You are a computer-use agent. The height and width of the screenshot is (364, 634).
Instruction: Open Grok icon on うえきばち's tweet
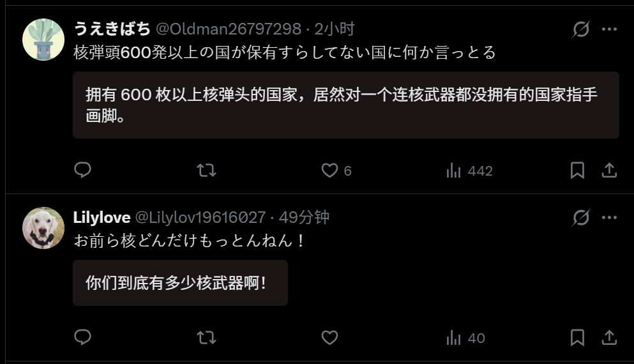(x=581, y=29)
